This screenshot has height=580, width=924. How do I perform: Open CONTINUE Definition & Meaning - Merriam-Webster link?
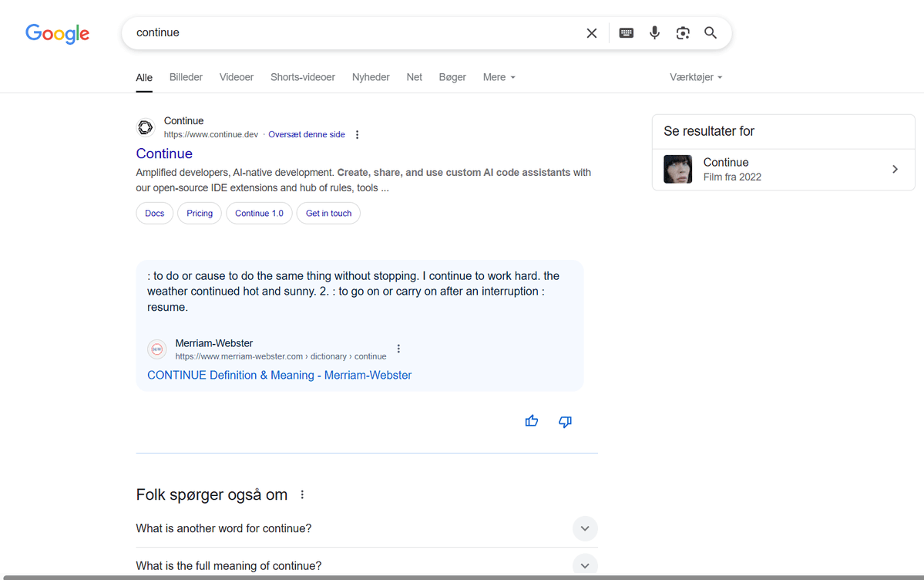click(279, 376)
